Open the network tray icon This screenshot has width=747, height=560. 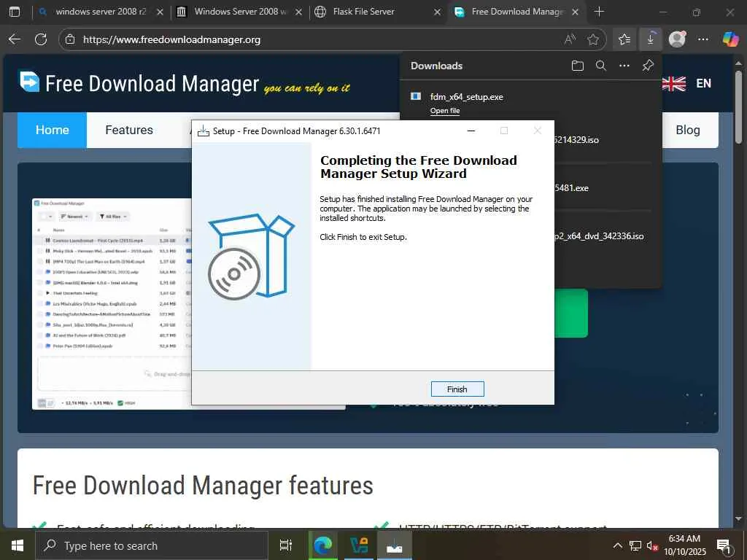click(635, 545)
